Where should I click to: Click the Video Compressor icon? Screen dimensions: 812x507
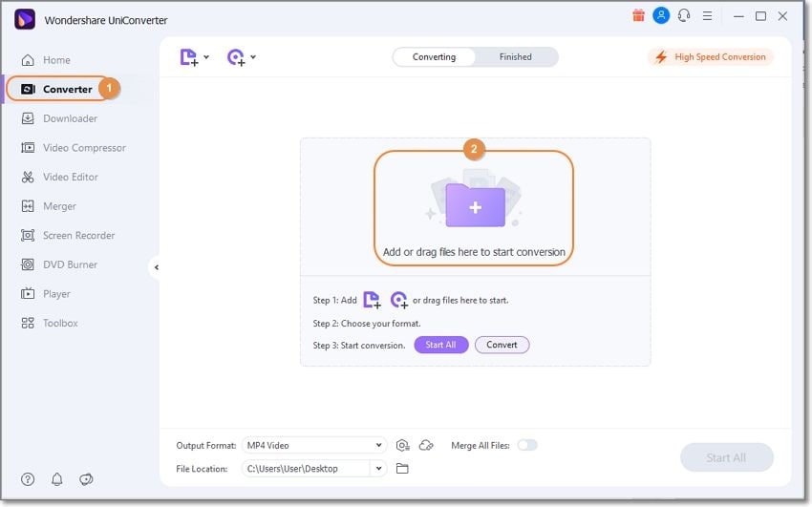point(28,148)
